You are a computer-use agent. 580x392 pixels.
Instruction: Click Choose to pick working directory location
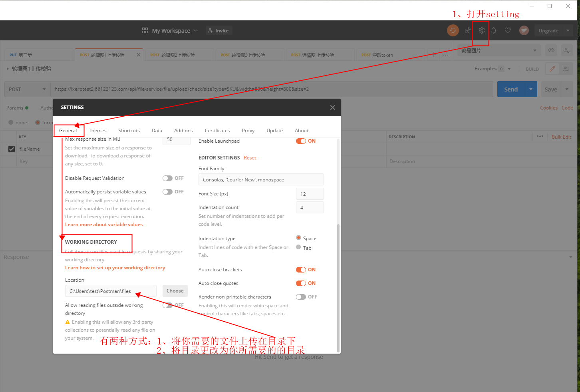pyautogui.click(x=175, y=291)
